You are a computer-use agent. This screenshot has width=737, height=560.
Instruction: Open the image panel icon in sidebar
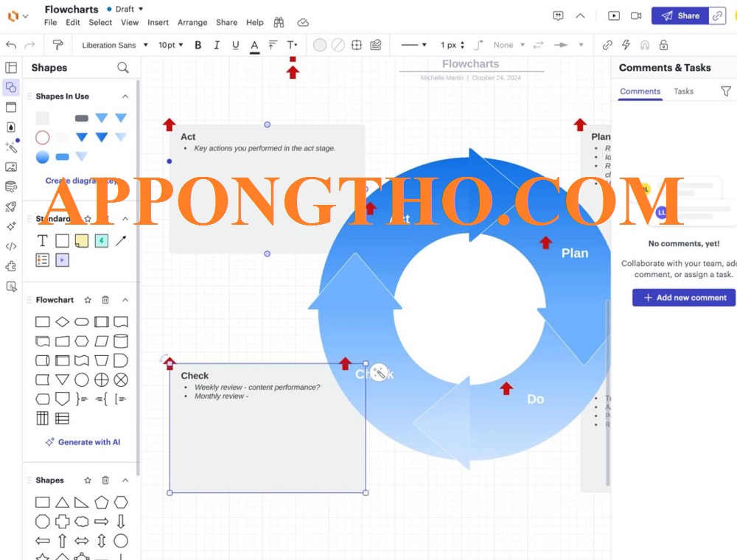click(x=11, y=167)
